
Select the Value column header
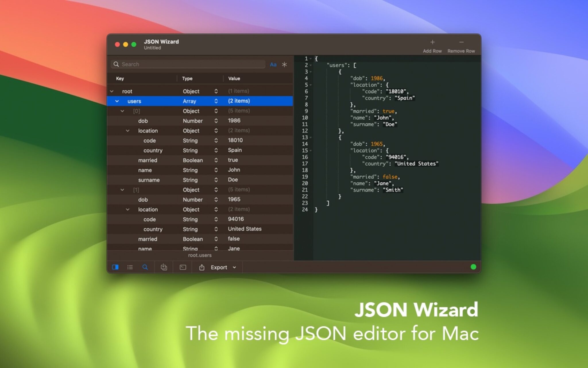pyautogui.click(x=235, y=78)
